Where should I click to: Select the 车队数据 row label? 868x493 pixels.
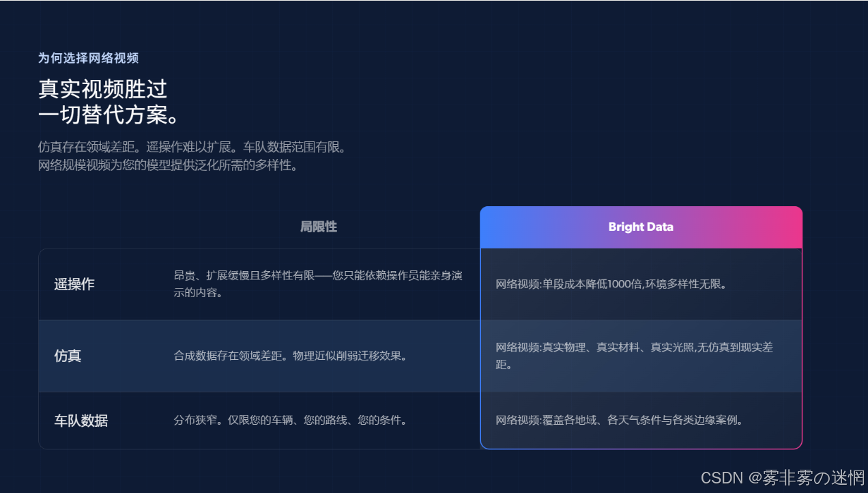click(x=81, y=421)
